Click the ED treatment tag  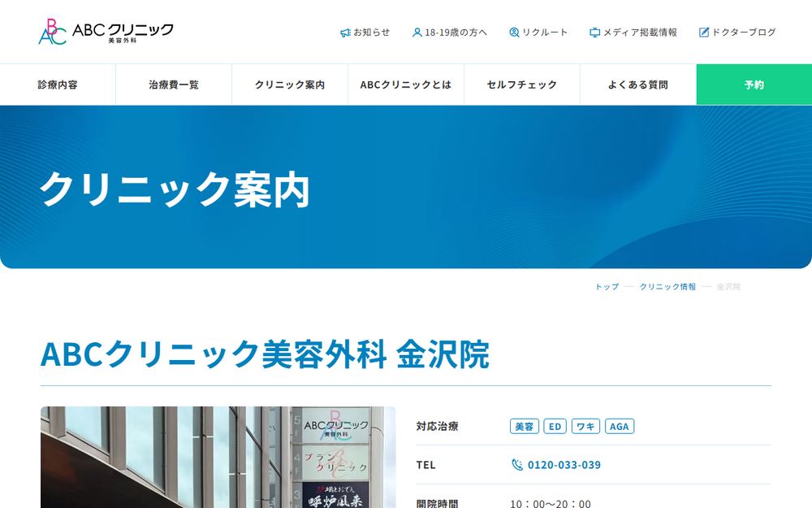pyautogui.click(x=555, y=426)
